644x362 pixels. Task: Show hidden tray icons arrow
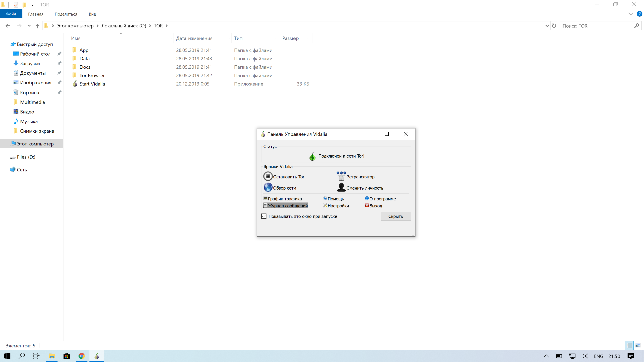click(546, 356)
